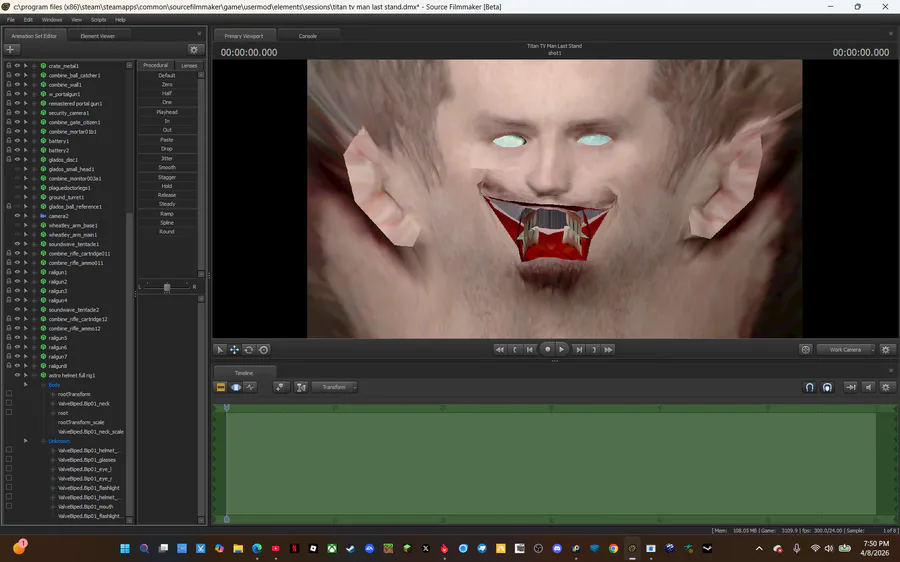Toggle the timeline audio mute speaker icon
The width and height of the screenshot is (900, 562).
(868, 387)
